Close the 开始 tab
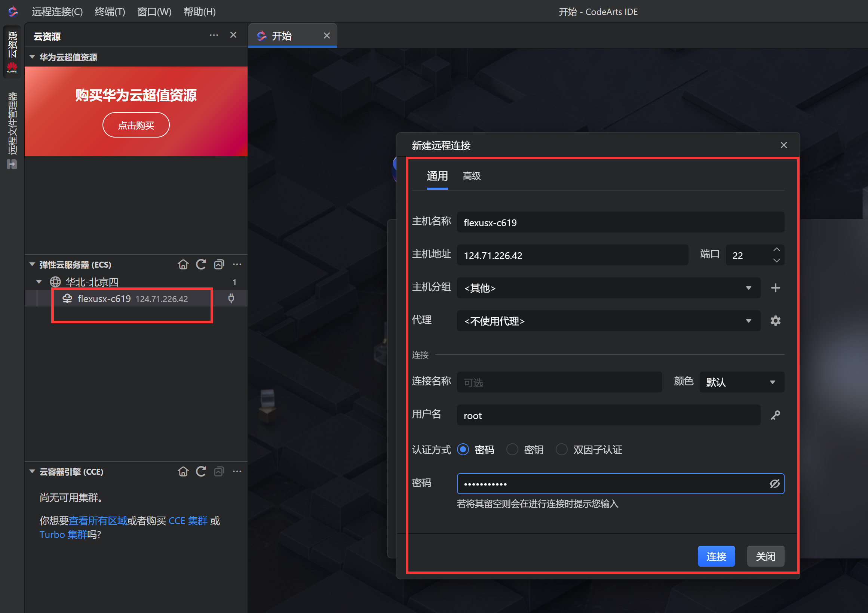Screen dimensions: 868x613 pyautogui.click(x=326, y=36)
